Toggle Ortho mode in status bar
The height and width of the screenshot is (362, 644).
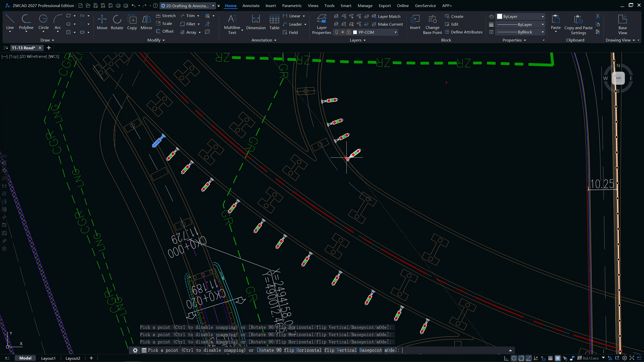click(506, 358)
